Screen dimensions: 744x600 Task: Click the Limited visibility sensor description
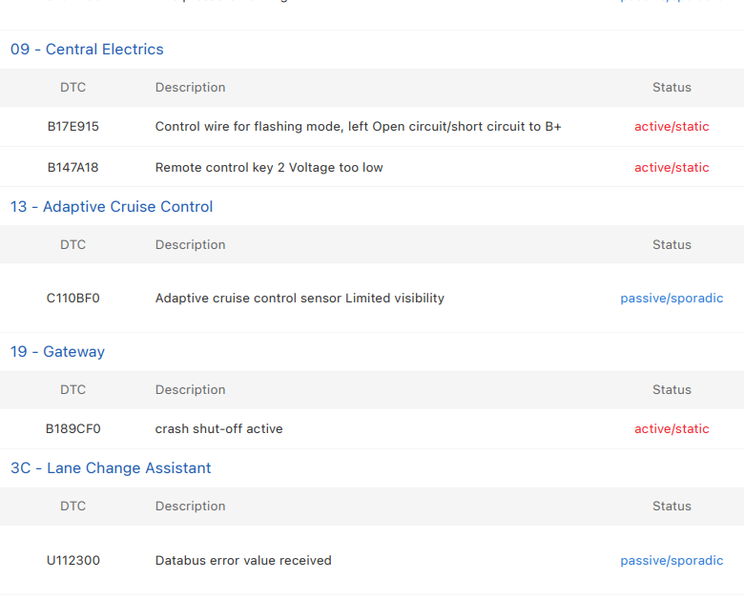(x=299, y=298)
